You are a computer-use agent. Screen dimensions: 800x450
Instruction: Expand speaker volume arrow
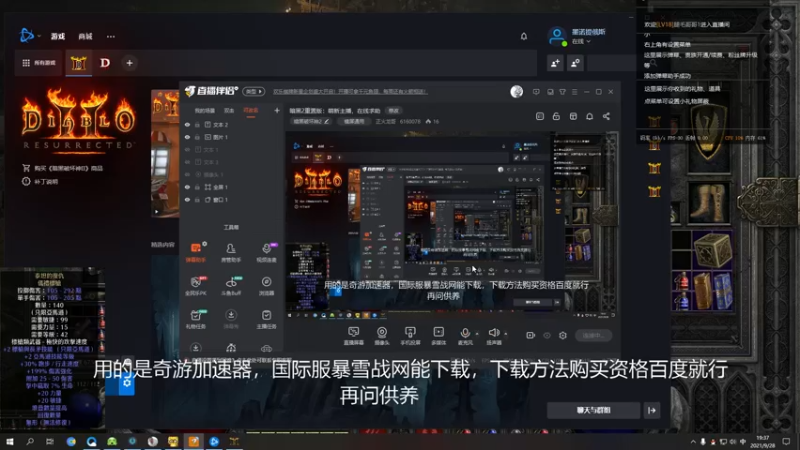(x=506, y=334)
